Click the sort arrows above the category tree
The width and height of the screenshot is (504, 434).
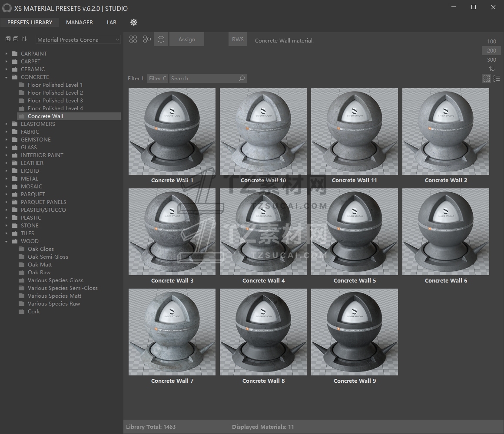click(24, 39)
